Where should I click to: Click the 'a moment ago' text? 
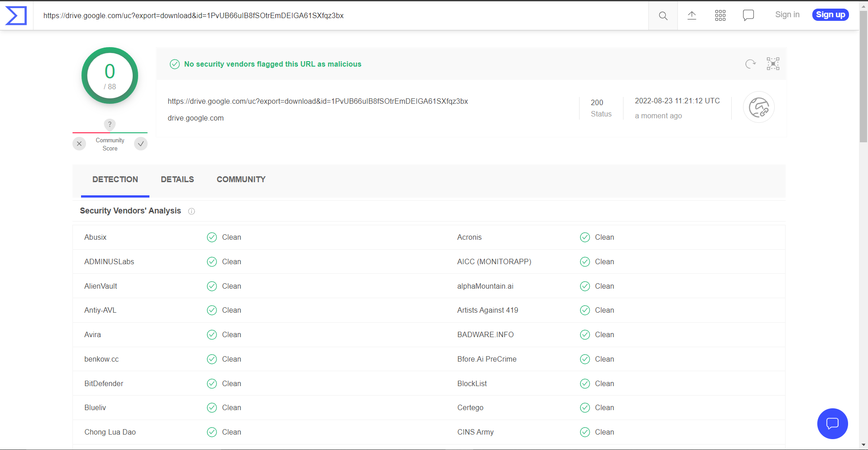(658, 116)
